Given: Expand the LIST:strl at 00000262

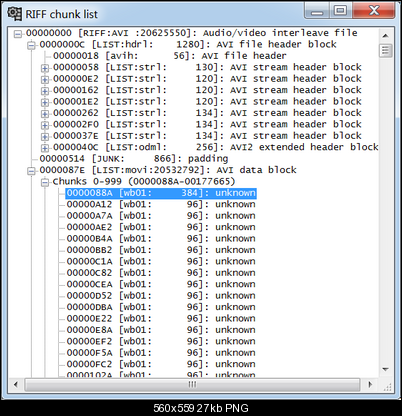Looking at the screenshot, I should 45,114.
